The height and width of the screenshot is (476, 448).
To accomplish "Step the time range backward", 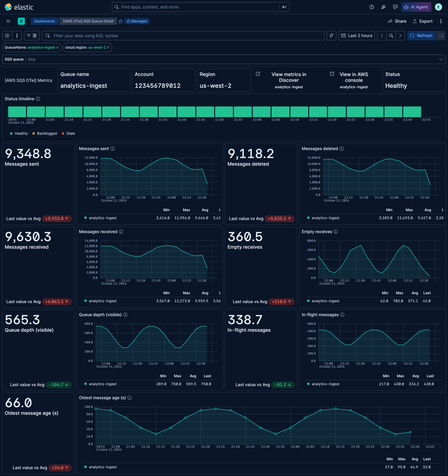I will coord(382,35).
